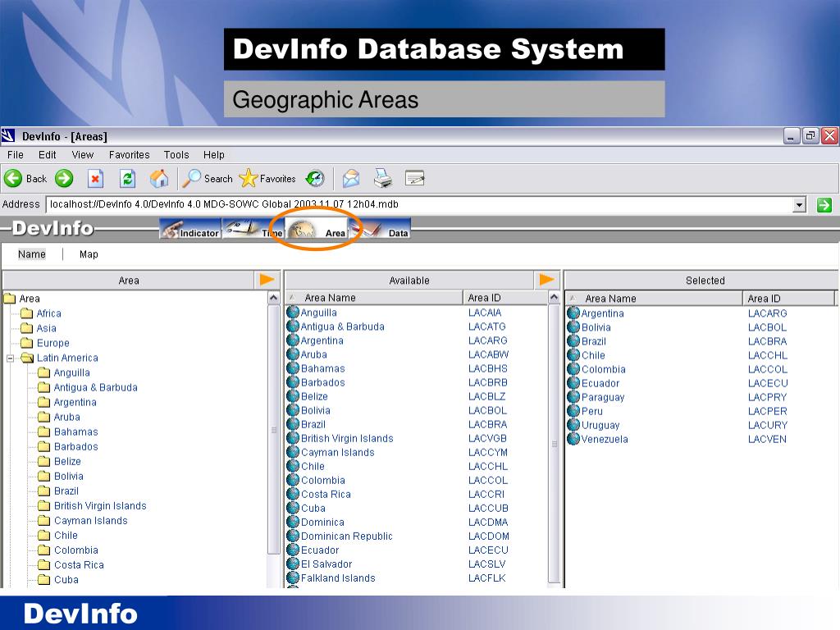Click the green Back arrow icon
Viewport: 840px width, 630px height.
13,178
